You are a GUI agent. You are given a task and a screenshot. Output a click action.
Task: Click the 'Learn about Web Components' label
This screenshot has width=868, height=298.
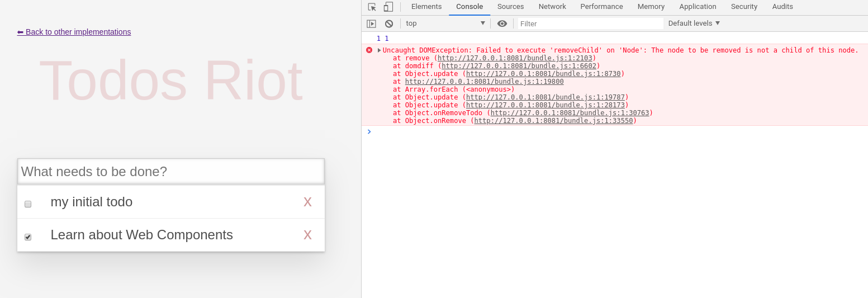point(142,235)
